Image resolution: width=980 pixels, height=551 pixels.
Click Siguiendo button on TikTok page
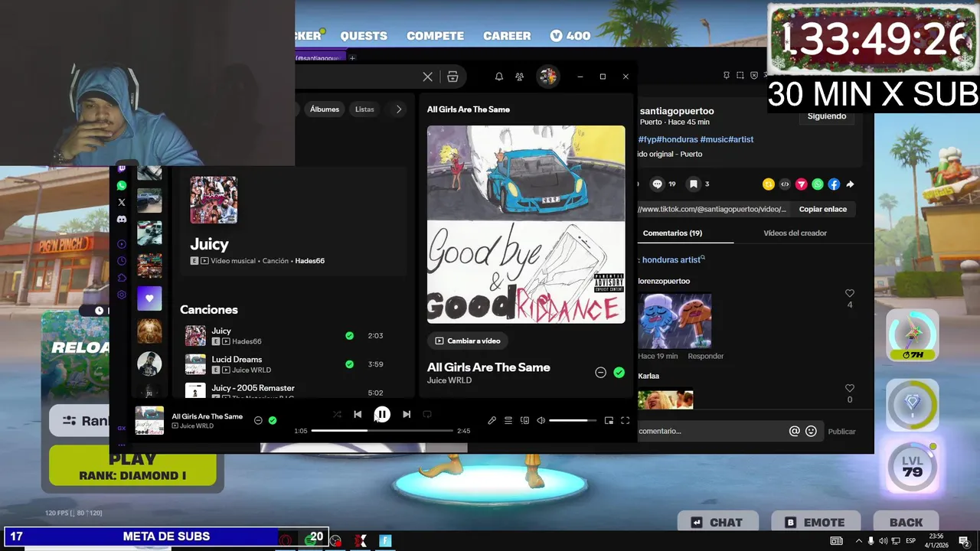827,116
